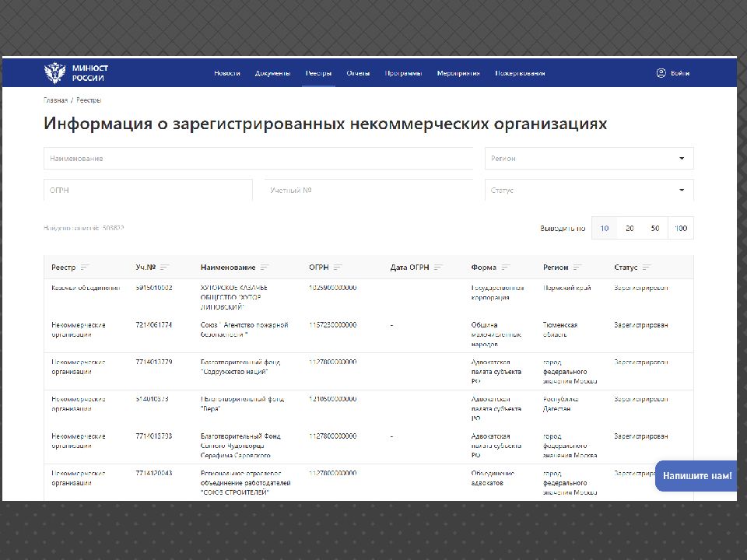747x560 pixels.
Task: Show 20 records per page
Action: point(630,228)
